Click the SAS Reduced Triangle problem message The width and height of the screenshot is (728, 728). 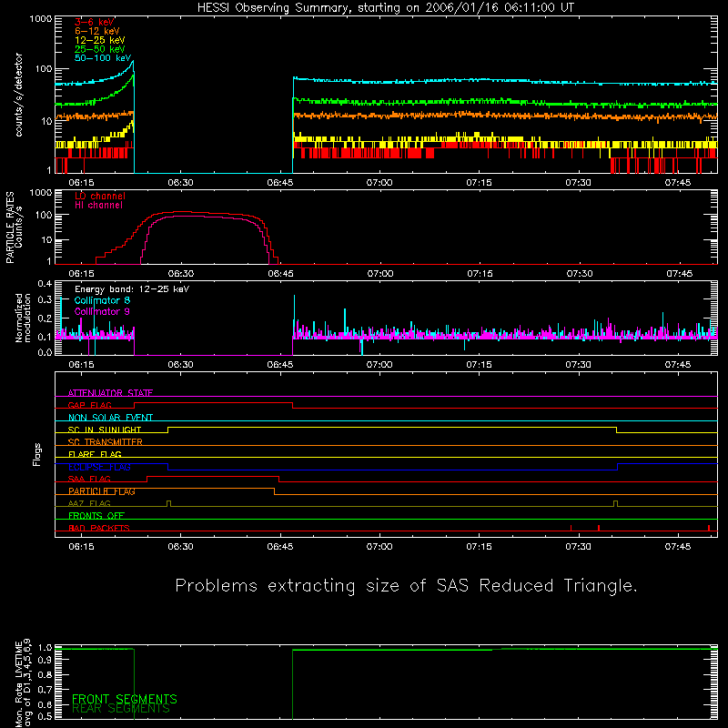[406, 586]
